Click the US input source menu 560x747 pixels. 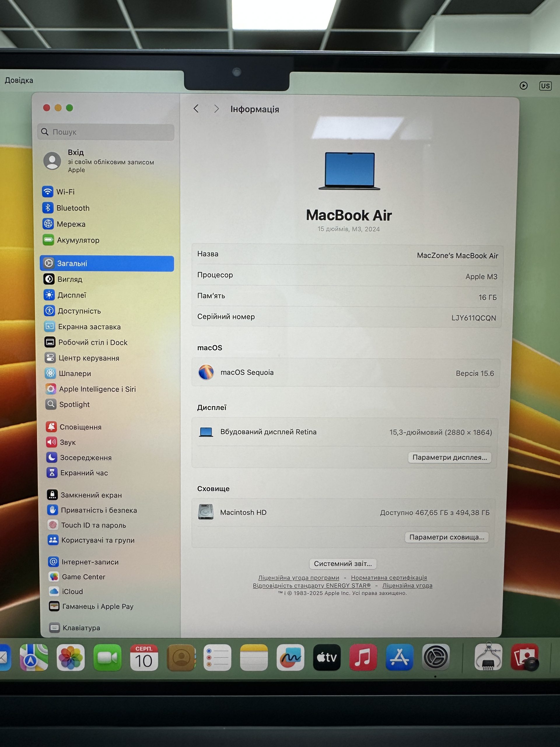(545, 86)
